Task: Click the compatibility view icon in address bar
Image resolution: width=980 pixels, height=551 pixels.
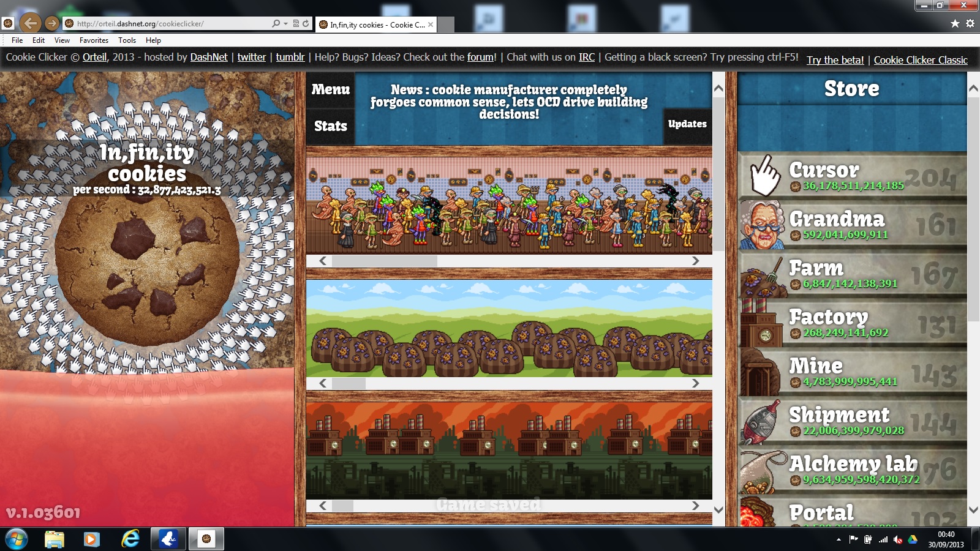Action: pyautogui.click(x=296, y=23)
